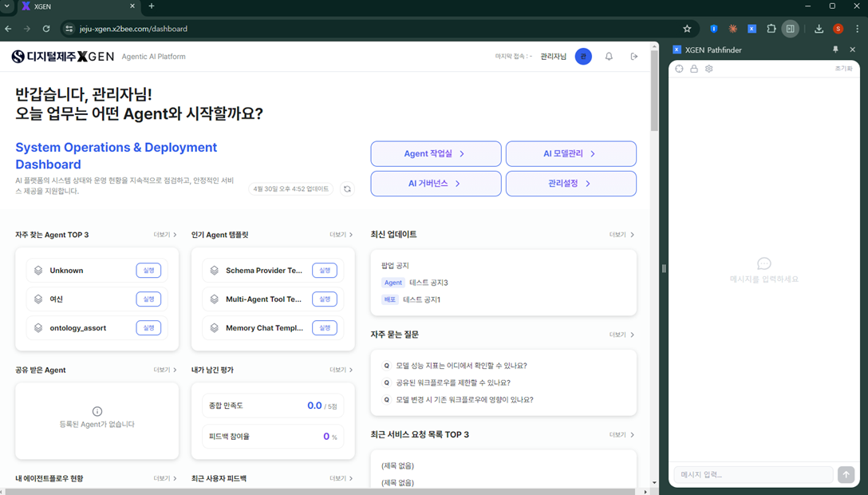Viewport: 868px width, 495px height.
Task: Click the layers icon beside ontology_assort
Action: (38, 328)
